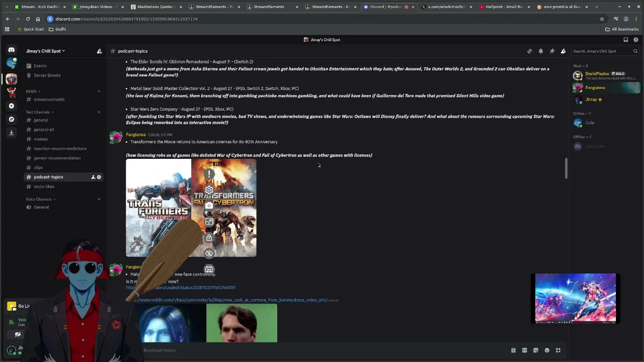This screenshot has height=362, width=644.
Task: Bookmark this page with the star icon
Action: click(x=602, y=19)
